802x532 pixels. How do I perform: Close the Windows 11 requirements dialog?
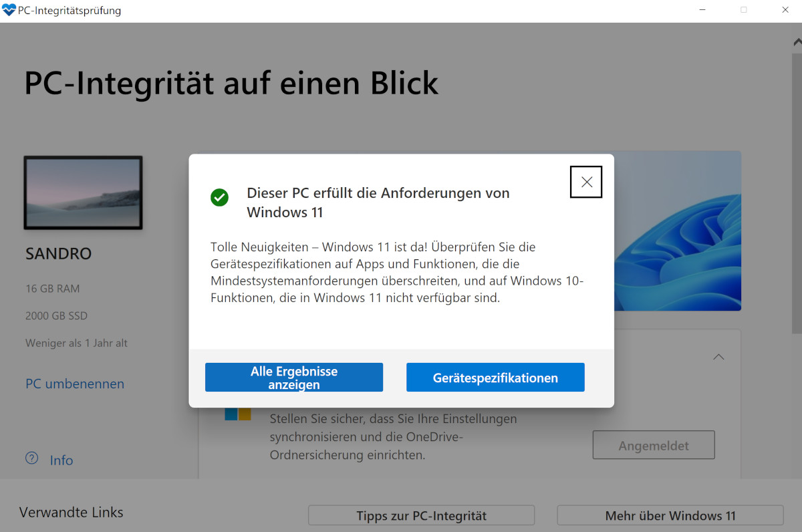(586, 182)
